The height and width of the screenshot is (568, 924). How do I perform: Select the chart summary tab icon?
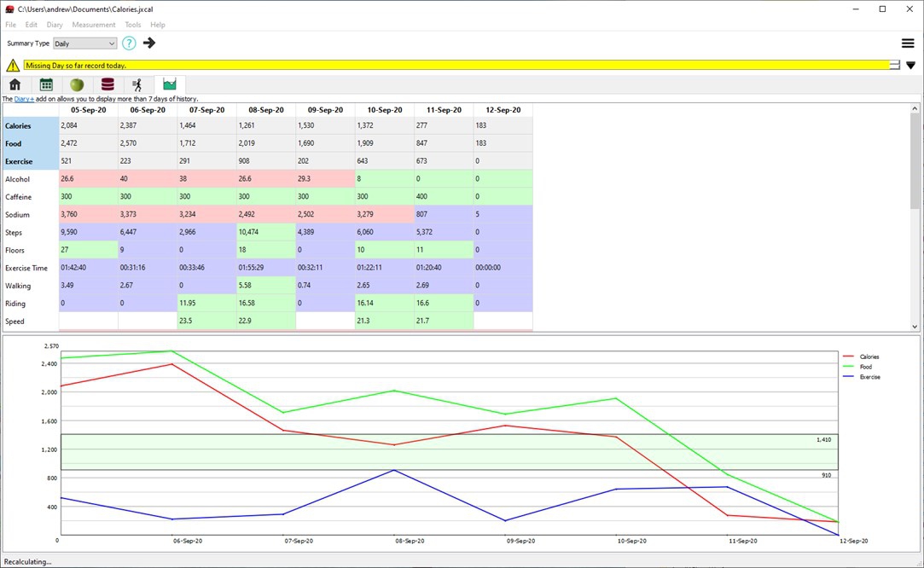[x=170, y=84]
